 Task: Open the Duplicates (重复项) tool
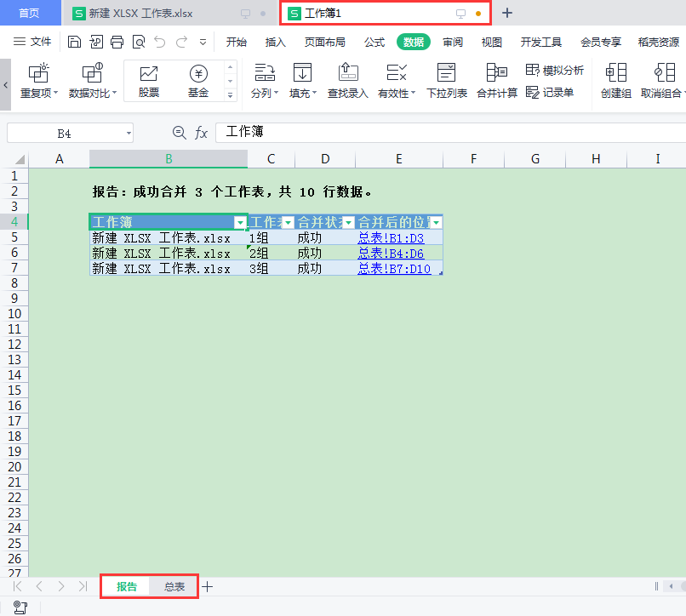tap(38, 81)
